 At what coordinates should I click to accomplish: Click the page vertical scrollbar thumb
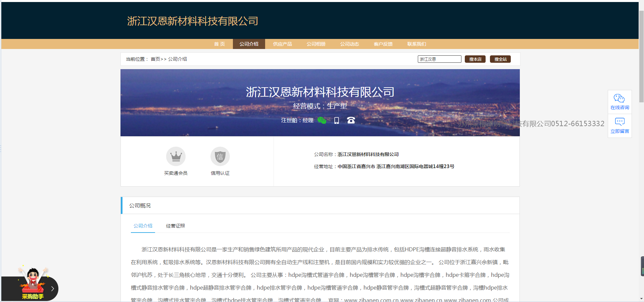click(641, 56)
